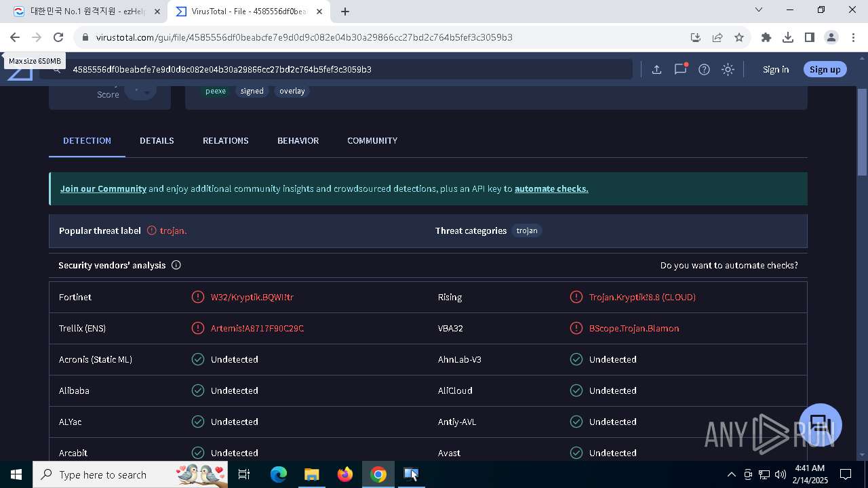
Task: Click the popular threat label trojan.
Action: [x=173, y=230]
